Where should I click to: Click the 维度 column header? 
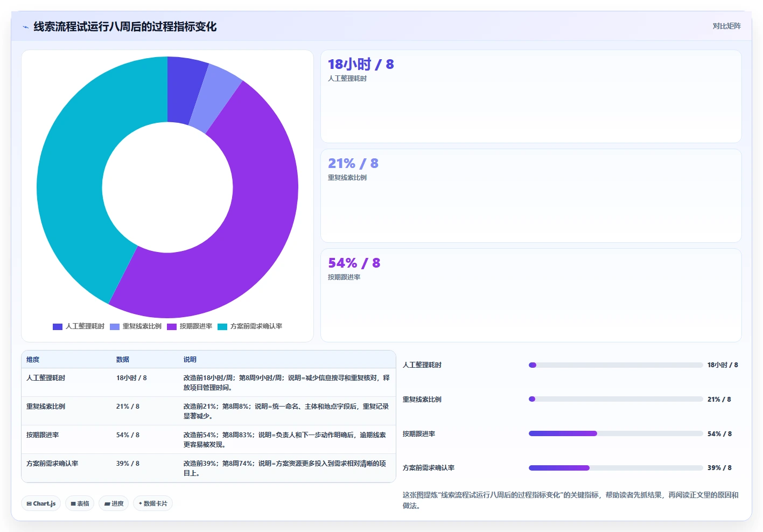point(33,360)
